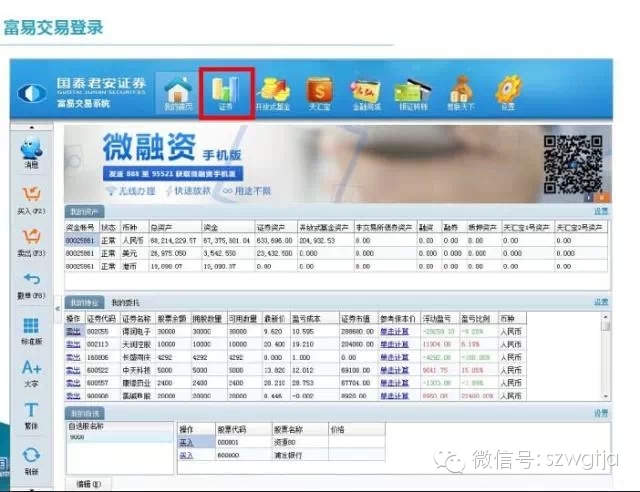Open 设置 link in 我的自选 panel
This screenshot has width=640, height=492.
click(601, 413)
